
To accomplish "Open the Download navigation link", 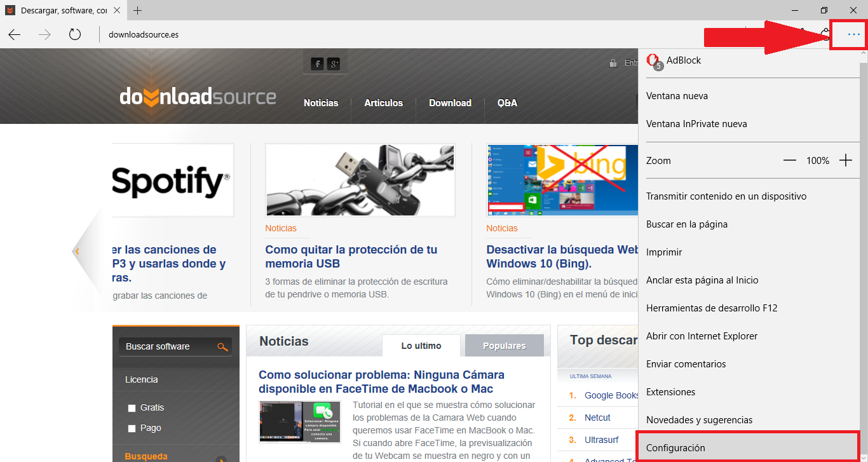I will (450, 103).
